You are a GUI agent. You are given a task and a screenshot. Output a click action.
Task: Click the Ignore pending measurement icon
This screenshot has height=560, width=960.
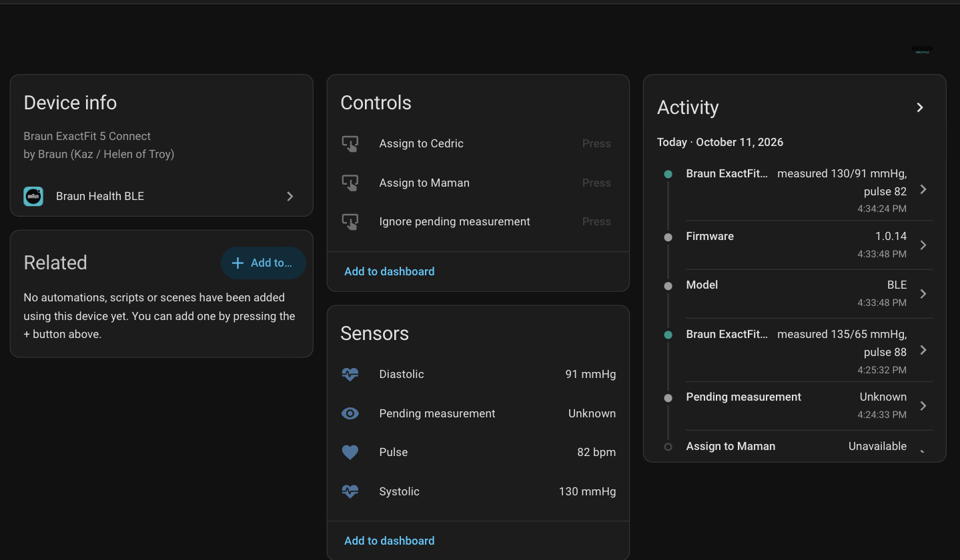350,221
